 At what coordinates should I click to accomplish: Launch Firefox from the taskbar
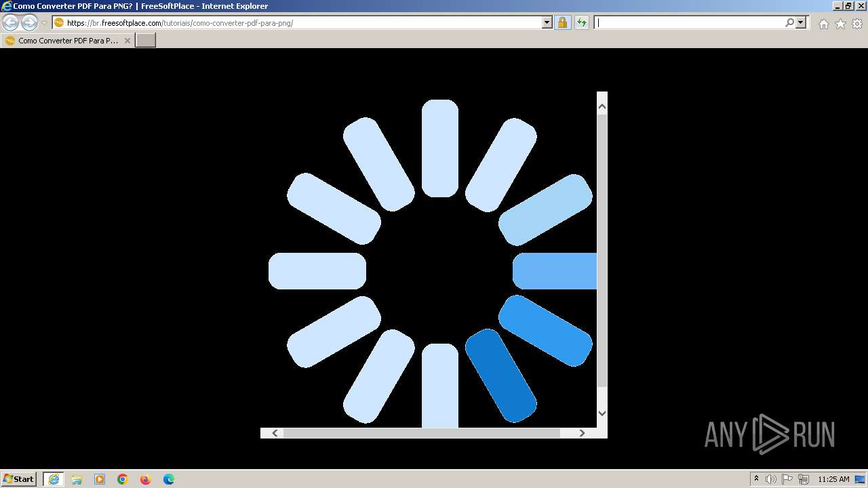[146, 479]
